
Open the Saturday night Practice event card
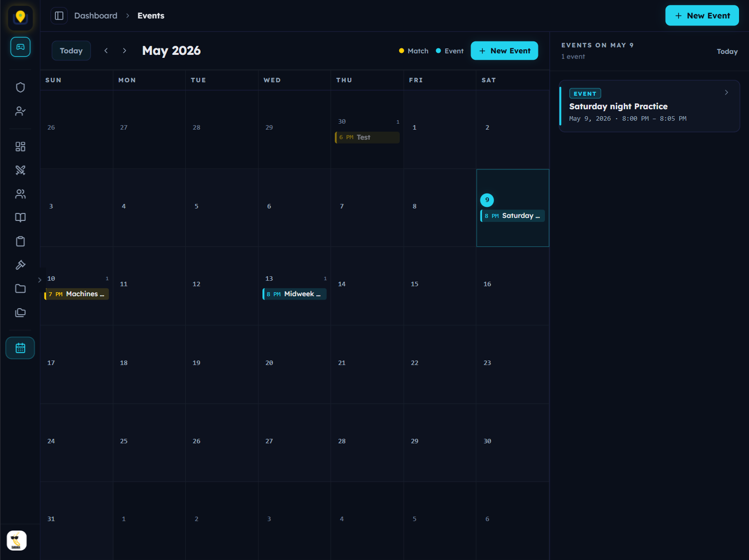(649, 106)
